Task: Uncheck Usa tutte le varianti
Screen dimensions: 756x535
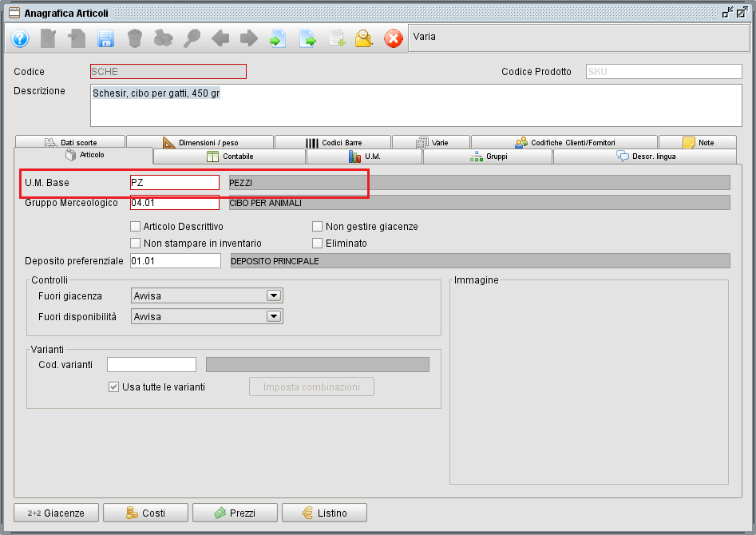Action: [x=114, y=387]
